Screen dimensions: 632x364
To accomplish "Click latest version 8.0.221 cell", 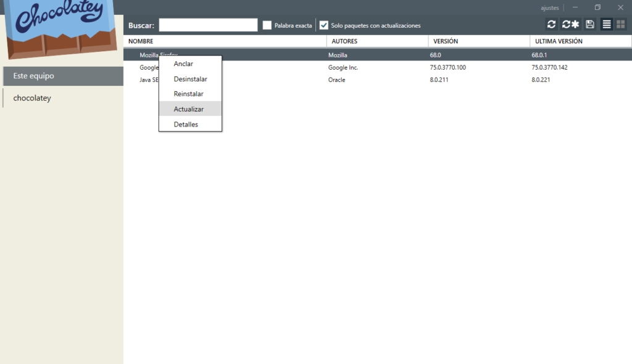I will (541, 80).
